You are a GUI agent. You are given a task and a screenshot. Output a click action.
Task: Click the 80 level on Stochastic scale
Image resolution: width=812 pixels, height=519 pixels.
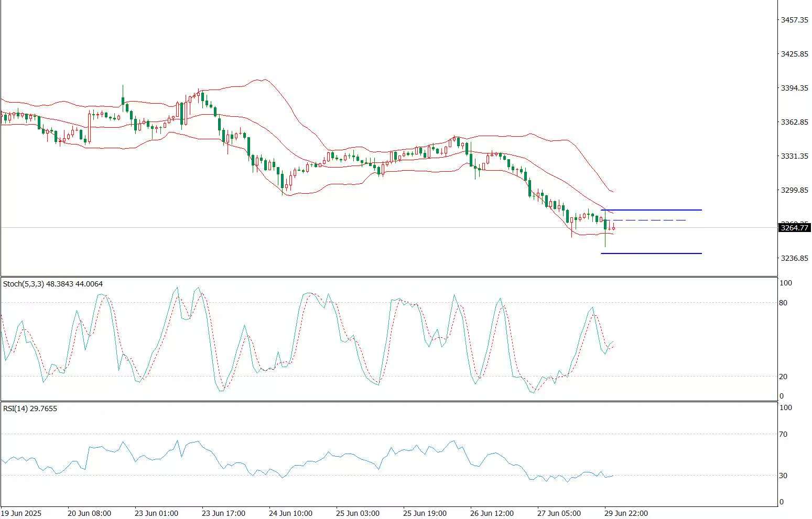[x=783, y=303]
